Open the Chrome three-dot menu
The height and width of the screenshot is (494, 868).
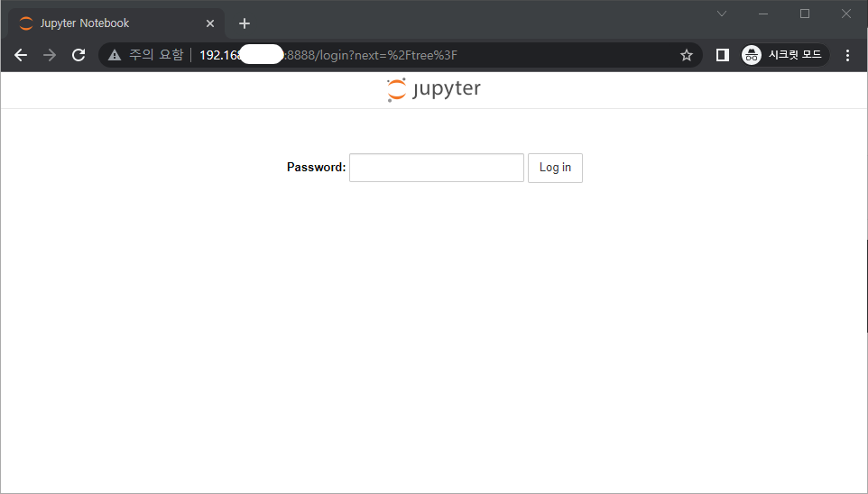[847, 55]
